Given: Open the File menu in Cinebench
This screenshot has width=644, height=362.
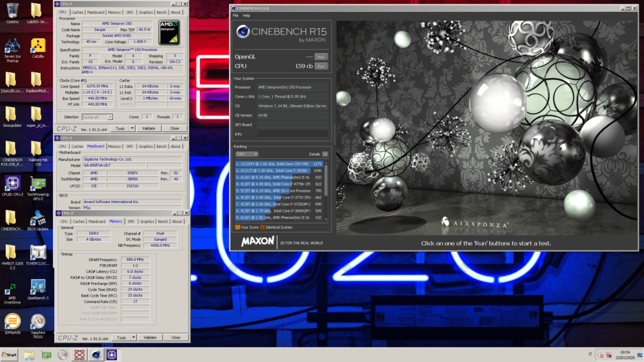Looking at the screenshot, I should [x=236, y=16].
